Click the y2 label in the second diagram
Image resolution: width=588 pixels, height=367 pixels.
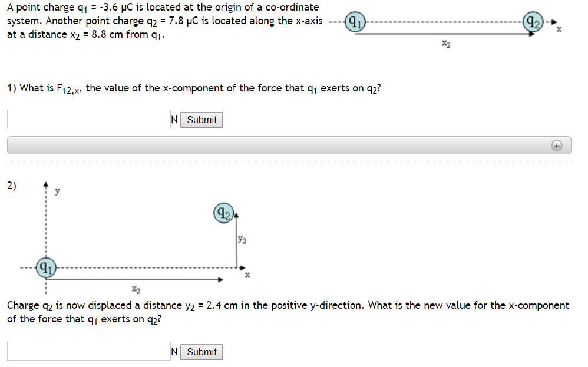242,239
